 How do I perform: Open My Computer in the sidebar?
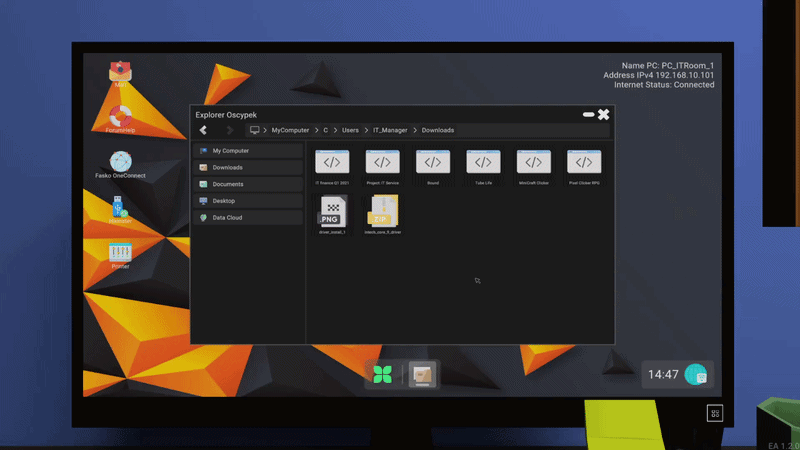pyautogui.click(x=248, y=151)
